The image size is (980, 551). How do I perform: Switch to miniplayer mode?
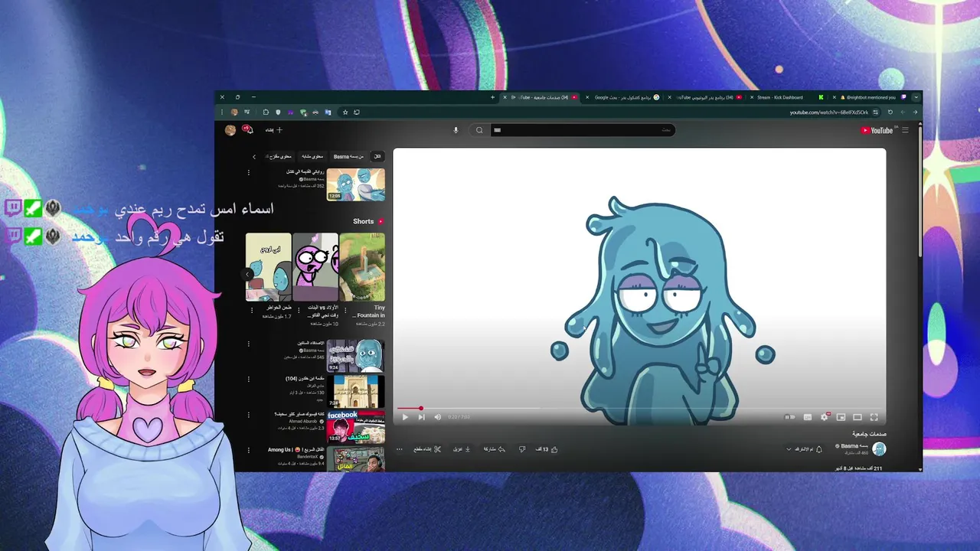pos(841,417)
